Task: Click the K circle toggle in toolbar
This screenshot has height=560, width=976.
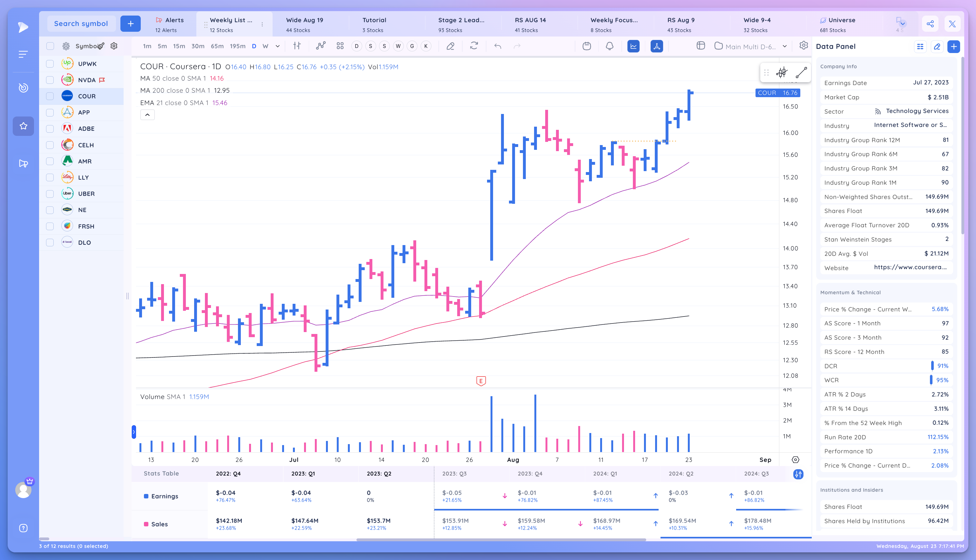Action: pos(426,46)
